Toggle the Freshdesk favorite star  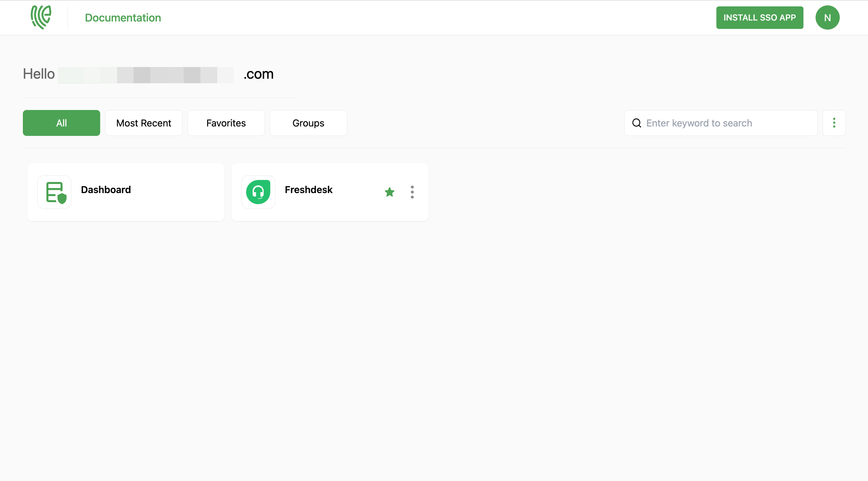(390, 192)
